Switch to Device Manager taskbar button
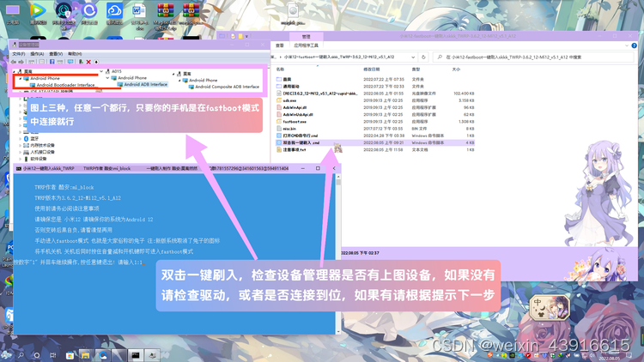644x362 pixels. point(152,355)
